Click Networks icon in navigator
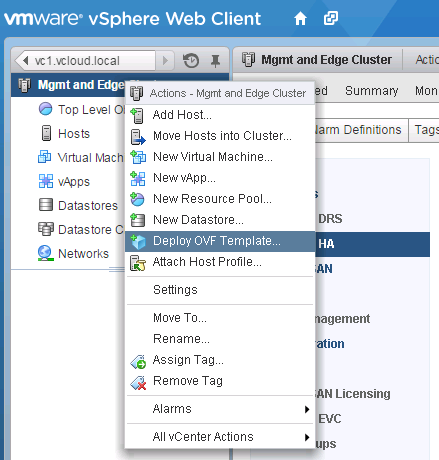The width and height of the screenshot is (439, 460). coord(46,253)
